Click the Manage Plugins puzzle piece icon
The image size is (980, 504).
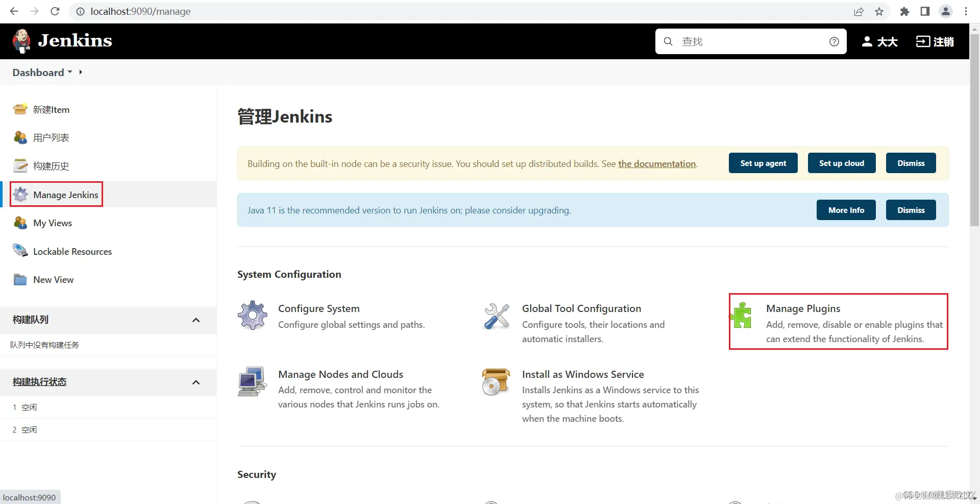[741, 315]
